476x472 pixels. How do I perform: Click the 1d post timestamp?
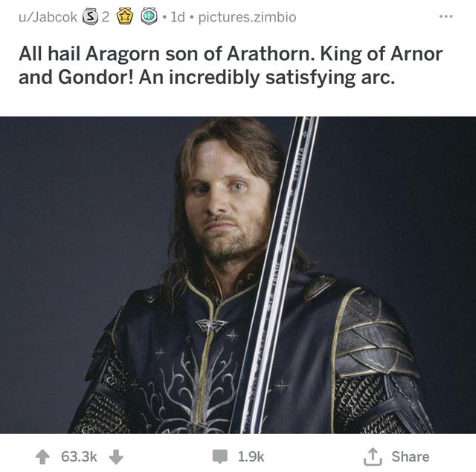tap(178, 17)
